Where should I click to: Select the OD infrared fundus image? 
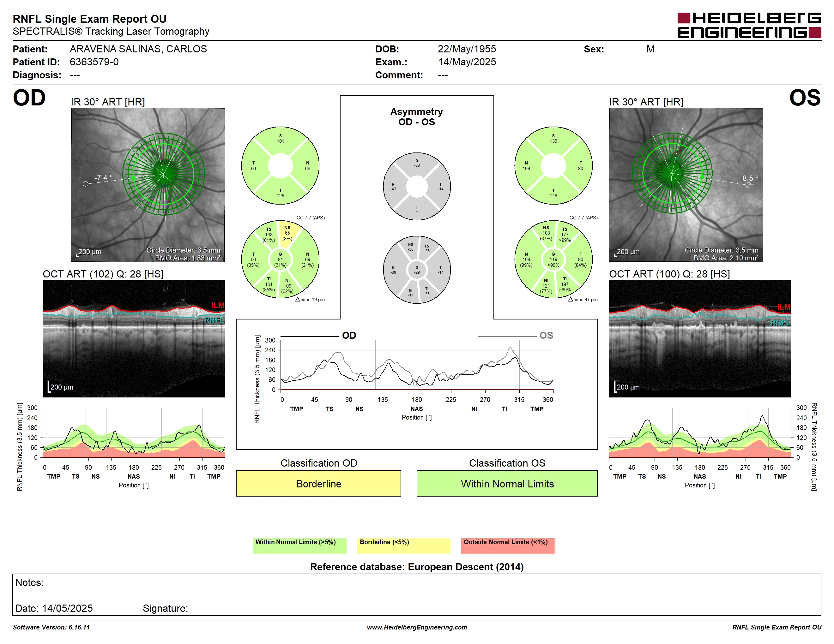(x=148, y=185)
